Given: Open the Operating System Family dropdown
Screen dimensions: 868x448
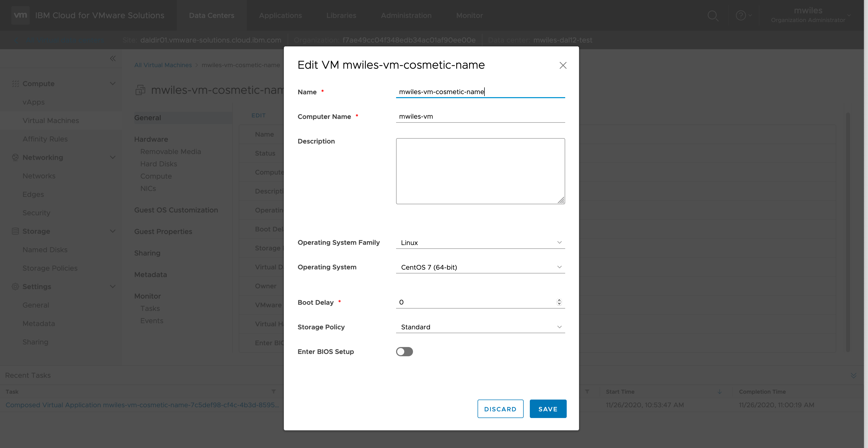Looking at the screenshot, I should click(480, 243).
